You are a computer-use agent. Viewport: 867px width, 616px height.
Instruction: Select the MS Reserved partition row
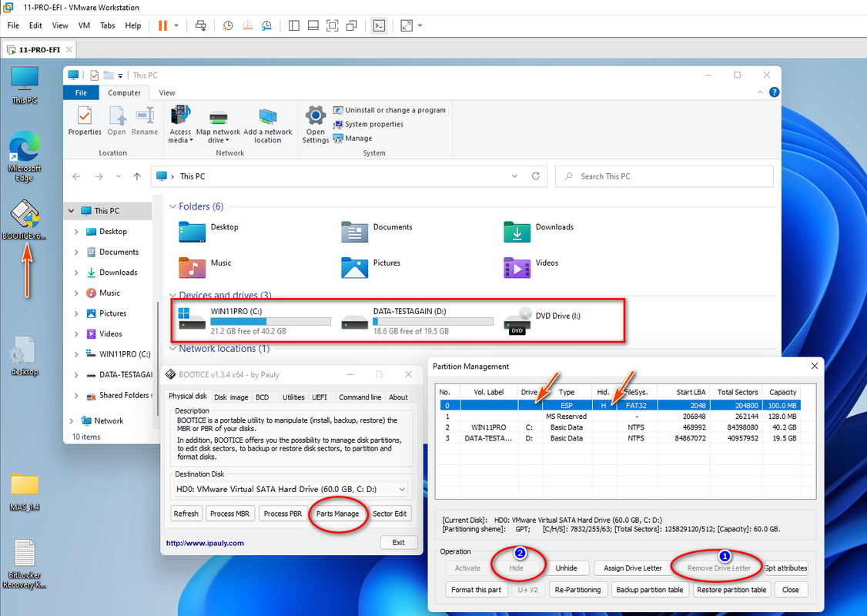[x=619, y=417]
